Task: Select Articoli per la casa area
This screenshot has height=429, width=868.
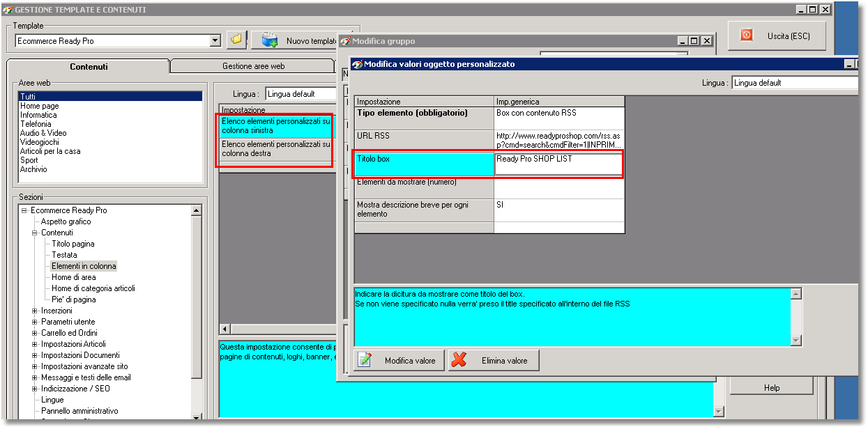Action: (x=50, y=151)
